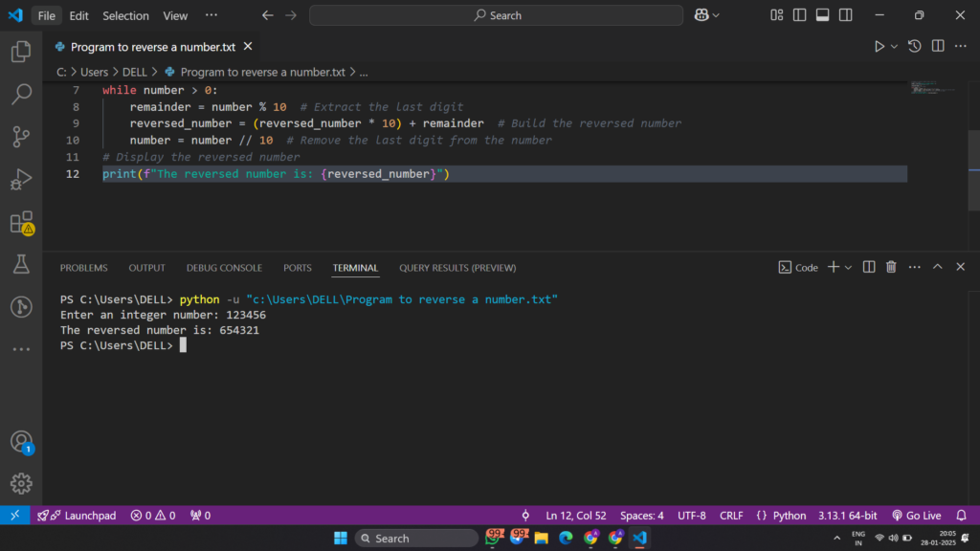Open remote window from status bar
The image size is (980, 551).
click(15, 516)
